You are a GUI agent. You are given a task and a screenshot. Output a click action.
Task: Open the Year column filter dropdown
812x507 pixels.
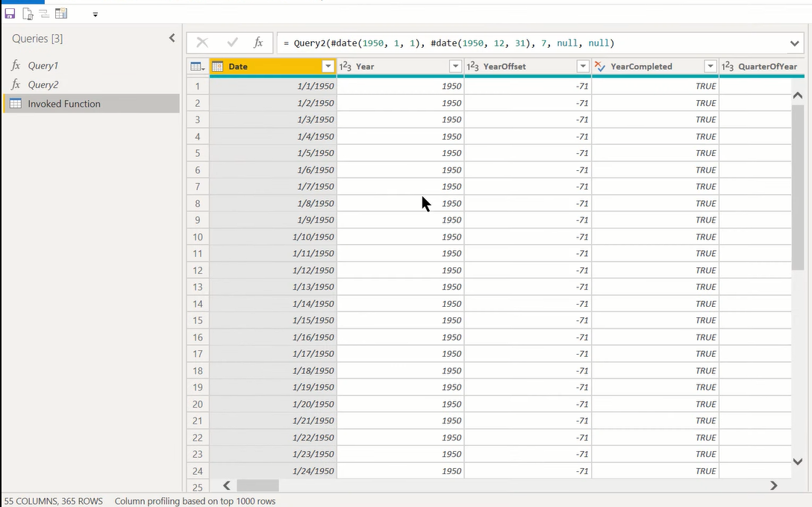[x=455, y=66]
